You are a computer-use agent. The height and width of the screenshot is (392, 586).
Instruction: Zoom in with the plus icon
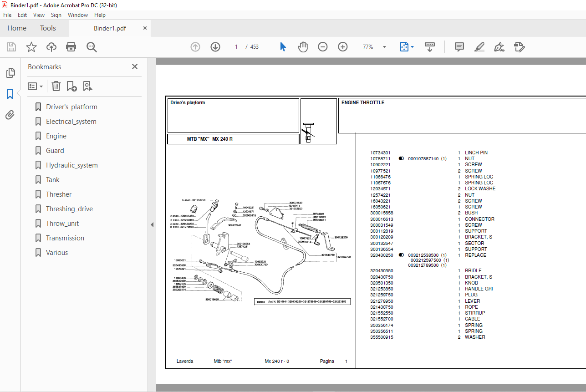(343, 47)
